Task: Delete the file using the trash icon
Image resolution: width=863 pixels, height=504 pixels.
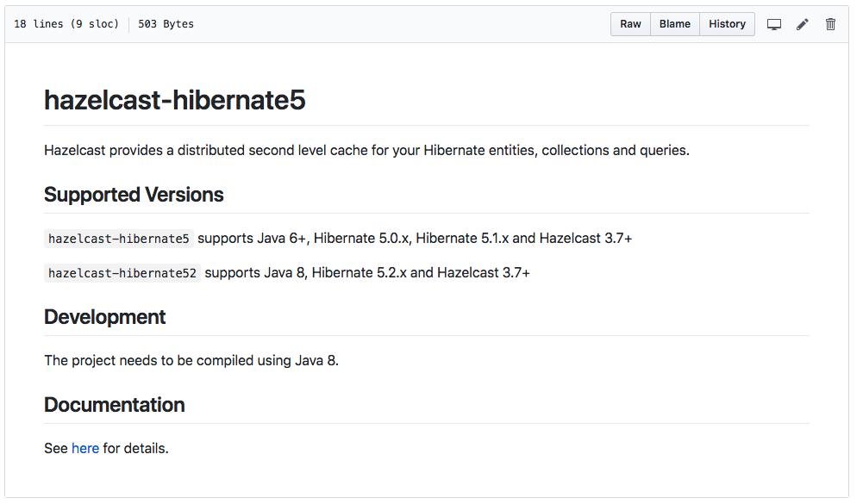Action: pos(830,24)
